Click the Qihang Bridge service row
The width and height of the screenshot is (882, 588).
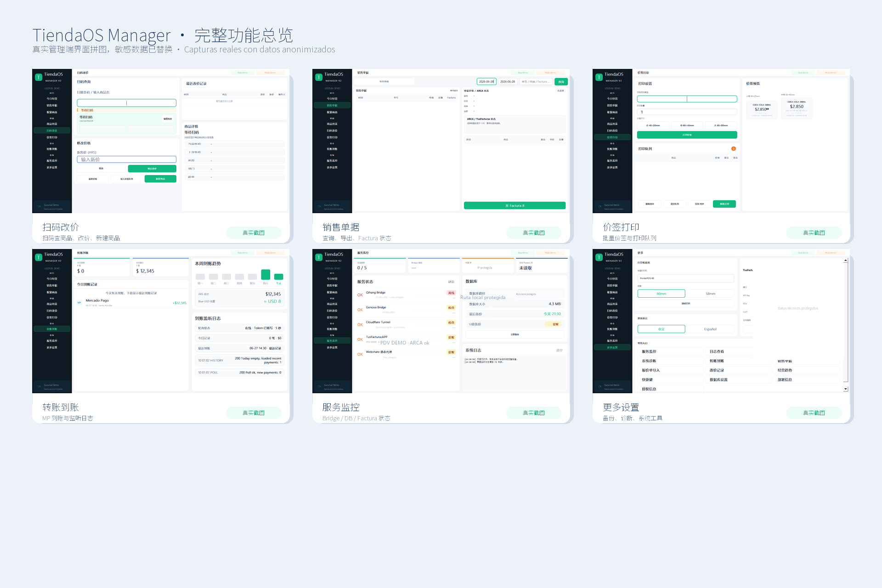pyautogui.click(x=406, y=294)
